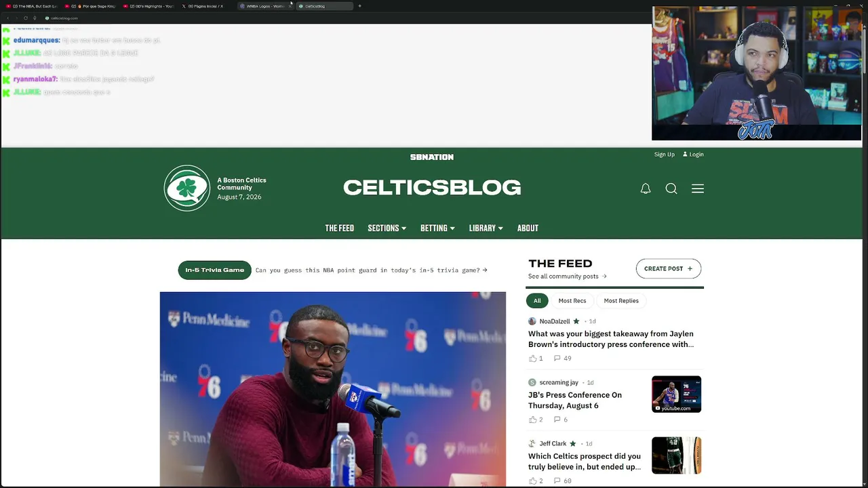Click A Boston Celtics Community tagline
The image size is (868, 488).
241,184
